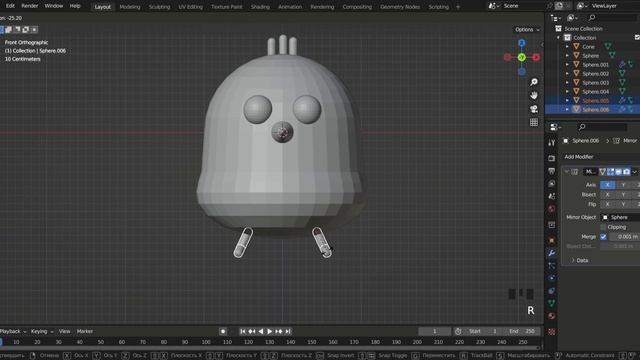
Task: Enable Axis Y for Mirror modifier
Action: pyautogui.click(x=623, y=185)
